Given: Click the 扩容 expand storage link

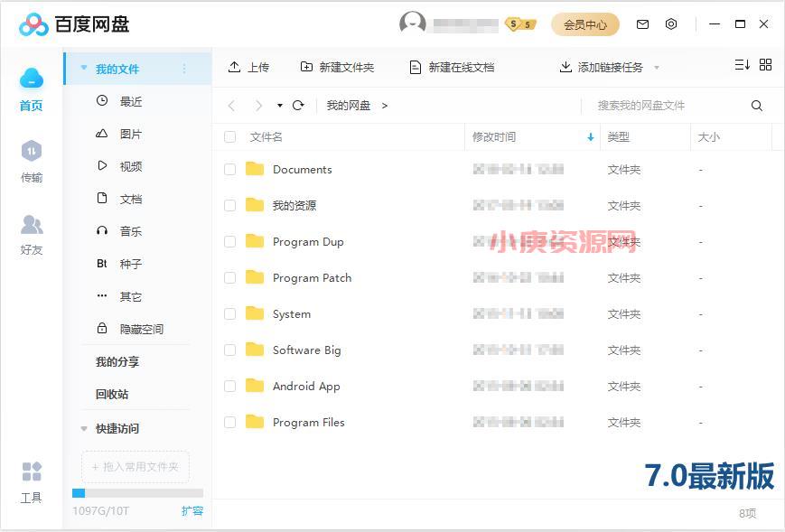Looking at the screenshot, I should click(192, 511).
